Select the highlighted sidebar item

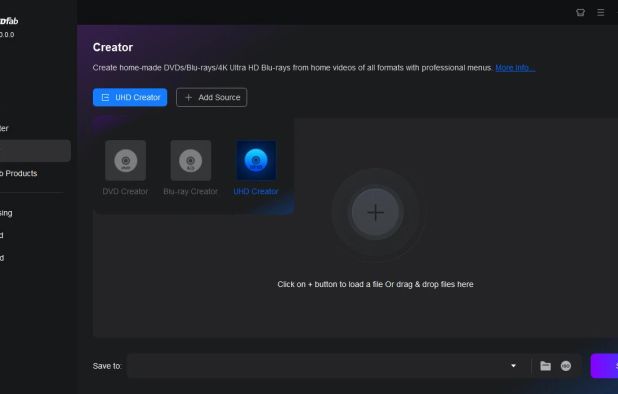pos(35,151)
